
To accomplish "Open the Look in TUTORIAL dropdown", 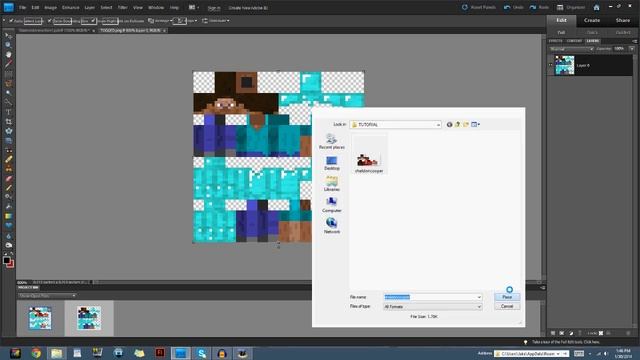I will [x=396, y=124].
